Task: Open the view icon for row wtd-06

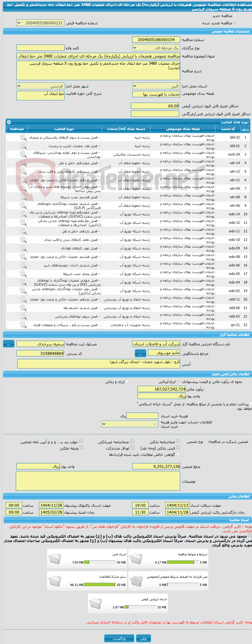Action: coord(22,308)
